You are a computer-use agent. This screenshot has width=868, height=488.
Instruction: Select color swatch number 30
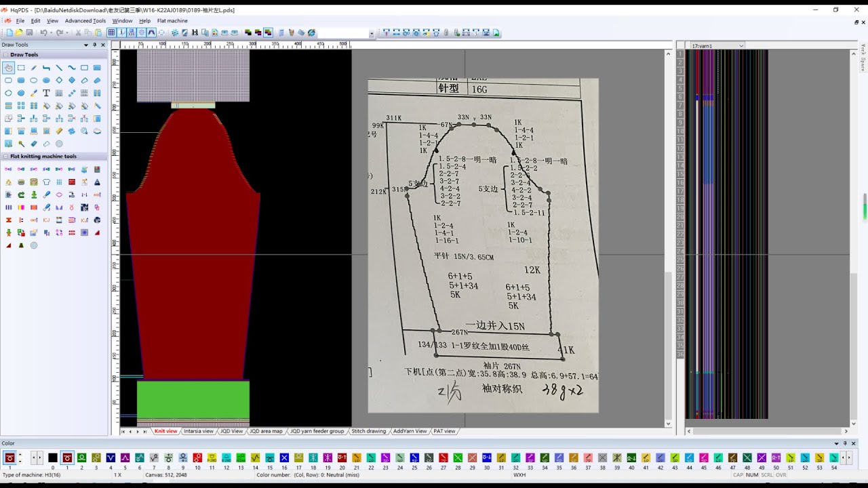tap(487, 458)
